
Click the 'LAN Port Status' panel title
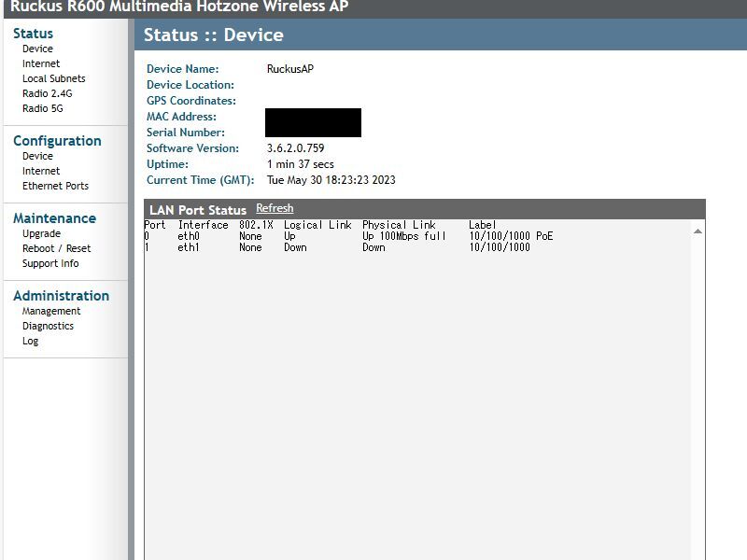198,210
